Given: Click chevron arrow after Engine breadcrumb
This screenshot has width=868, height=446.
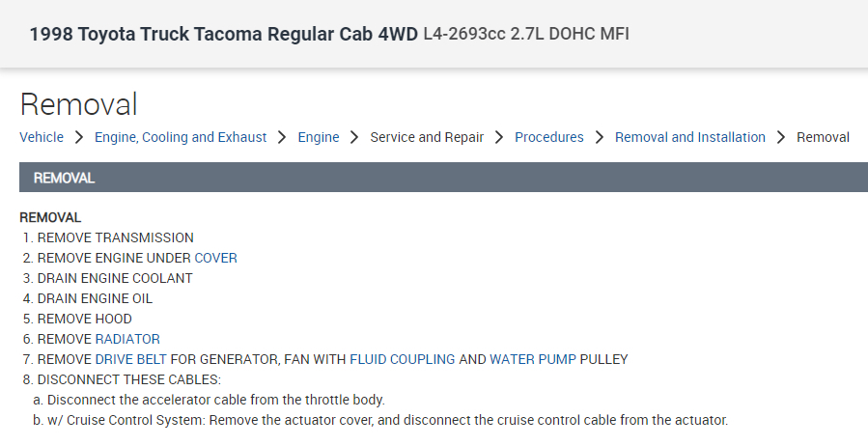Looking at the screenshot, I should (355, 137).
